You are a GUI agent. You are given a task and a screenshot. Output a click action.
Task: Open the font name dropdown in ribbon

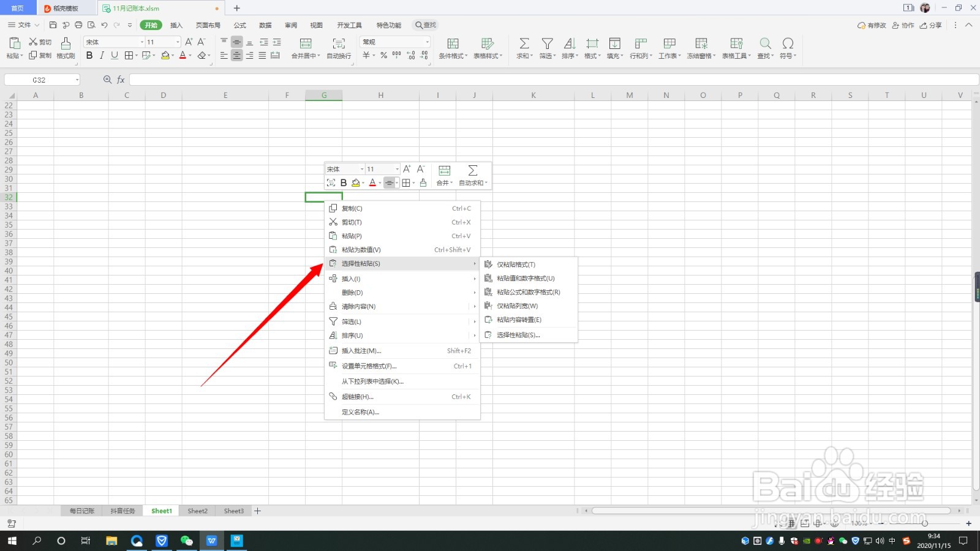tap(142, 42)
